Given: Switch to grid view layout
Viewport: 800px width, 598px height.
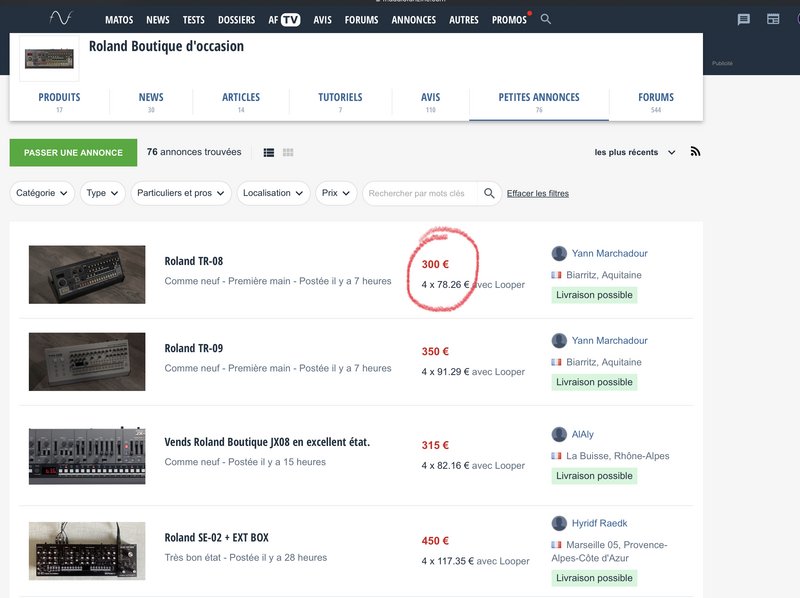Looking at the screenshot, I should click(288, 153).
